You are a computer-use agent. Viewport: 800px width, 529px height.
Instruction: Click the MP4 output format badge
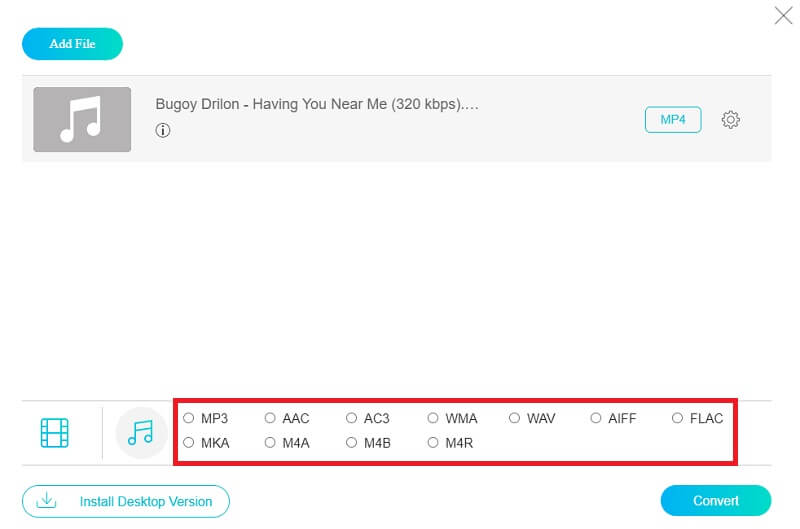(x=673, y=120)
